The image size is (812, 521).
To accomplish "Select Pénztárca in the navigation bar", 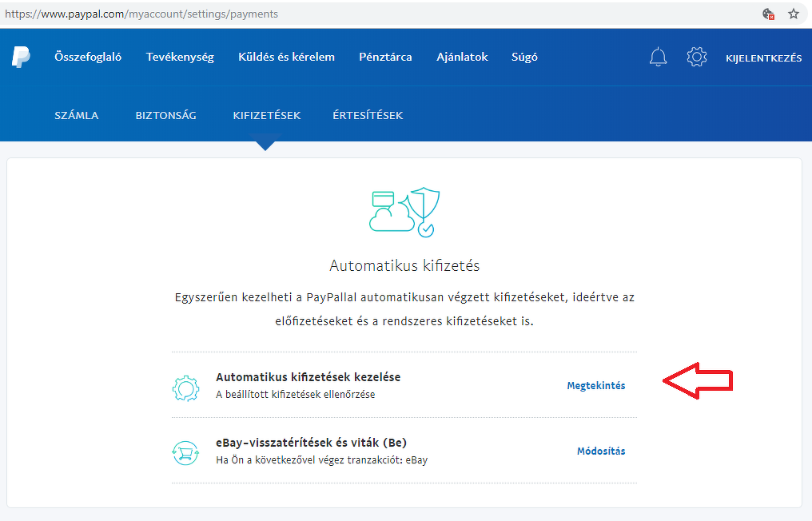I will coord(385,57).
